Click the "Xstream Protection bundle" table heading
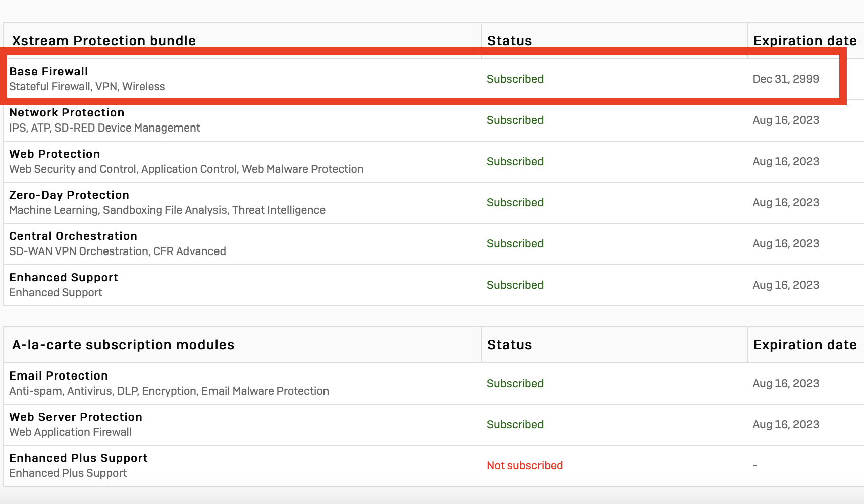 coord(104,41)
